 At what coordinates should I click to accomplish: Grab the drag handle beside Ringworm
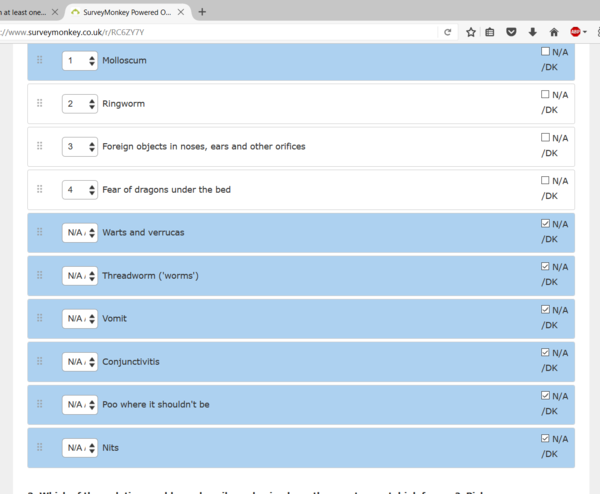pos(40,103)
